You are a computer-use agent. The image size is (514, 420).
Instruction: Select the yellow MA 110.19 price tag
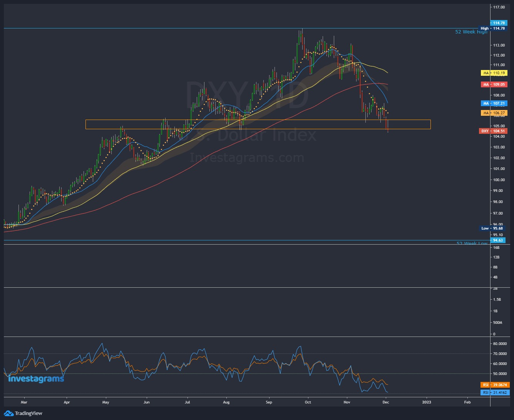point(494,73)
